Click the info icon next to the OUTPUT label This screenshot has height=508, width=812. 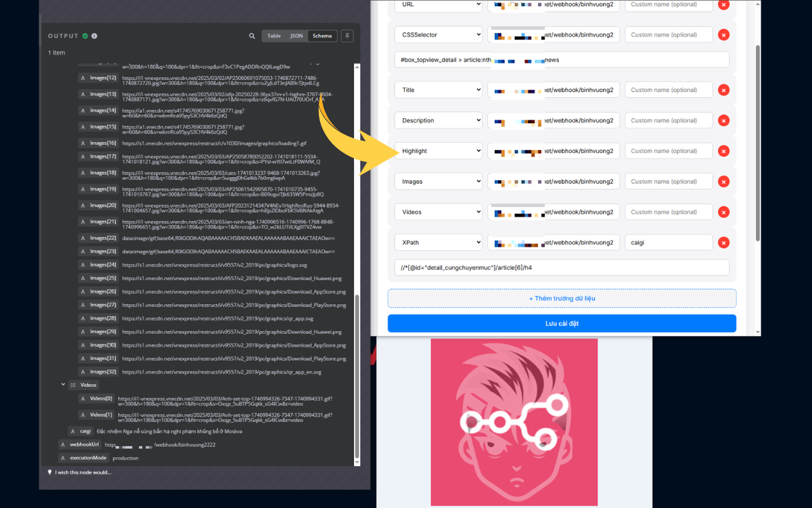click(x=94, y=36)
